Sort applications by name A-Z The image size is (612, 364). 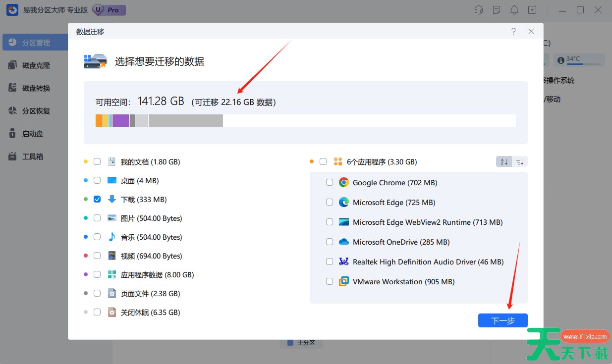tap(504, 162)
